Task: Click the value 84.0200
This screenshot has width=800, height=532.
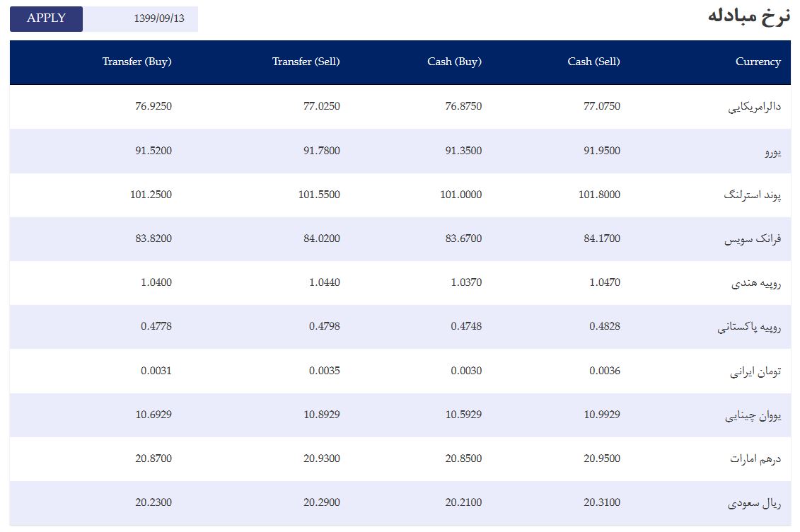Action: pyautogui.click(x=321, y=238)
